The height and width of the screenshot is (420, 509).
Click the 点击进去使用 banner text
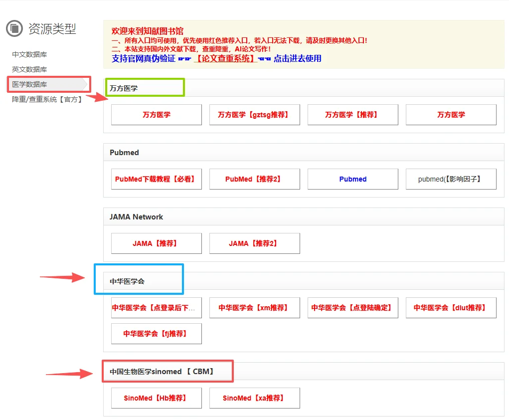pos(297,58)
